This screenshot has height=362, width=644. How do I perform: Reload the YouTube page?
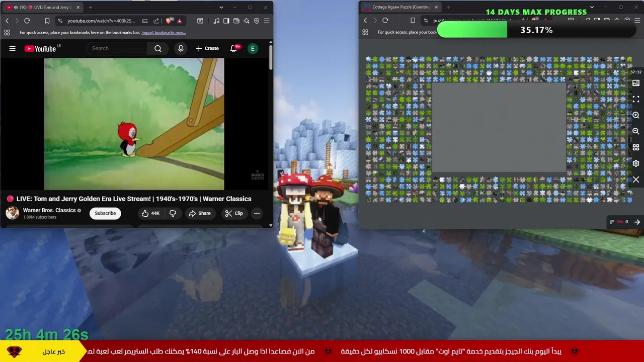tap(27, 21)
